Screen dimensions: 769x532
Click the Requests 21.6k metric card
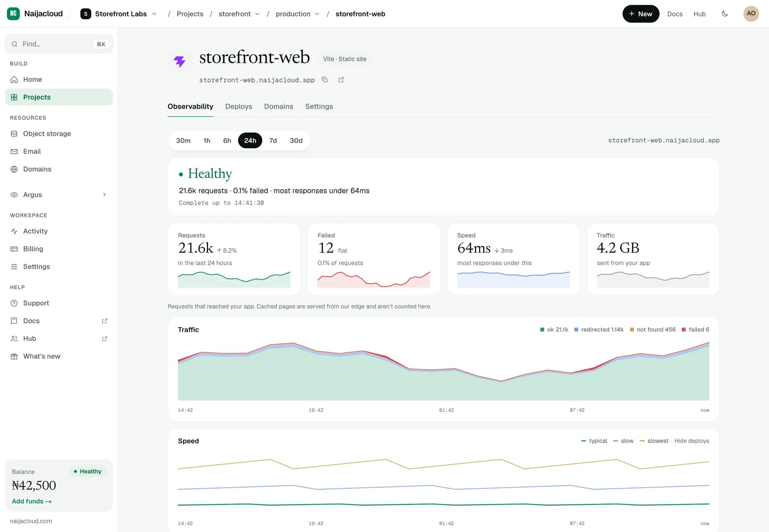tap(234, 259)
